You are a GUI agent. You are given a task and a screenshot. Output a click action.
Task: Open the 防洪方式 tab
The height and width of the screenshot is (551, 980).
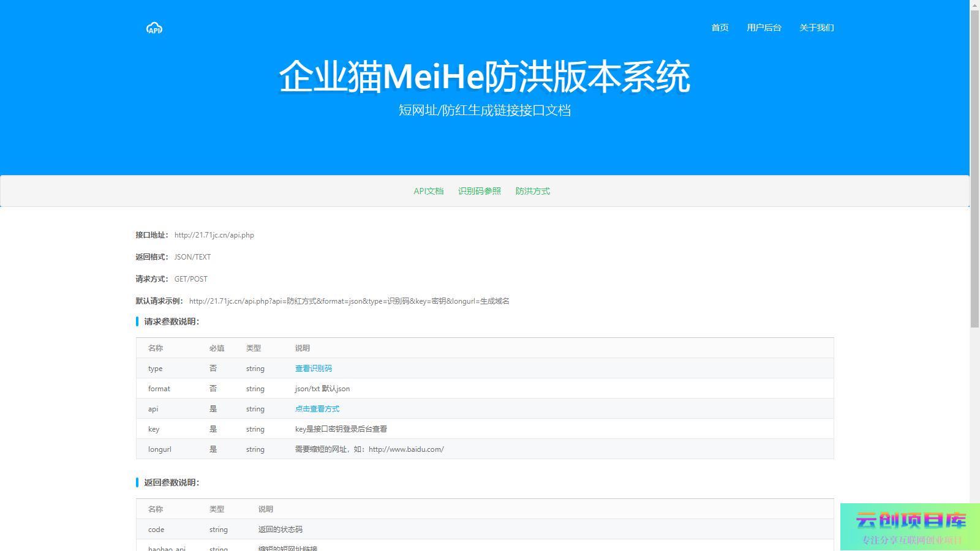[x=532, y=191]
